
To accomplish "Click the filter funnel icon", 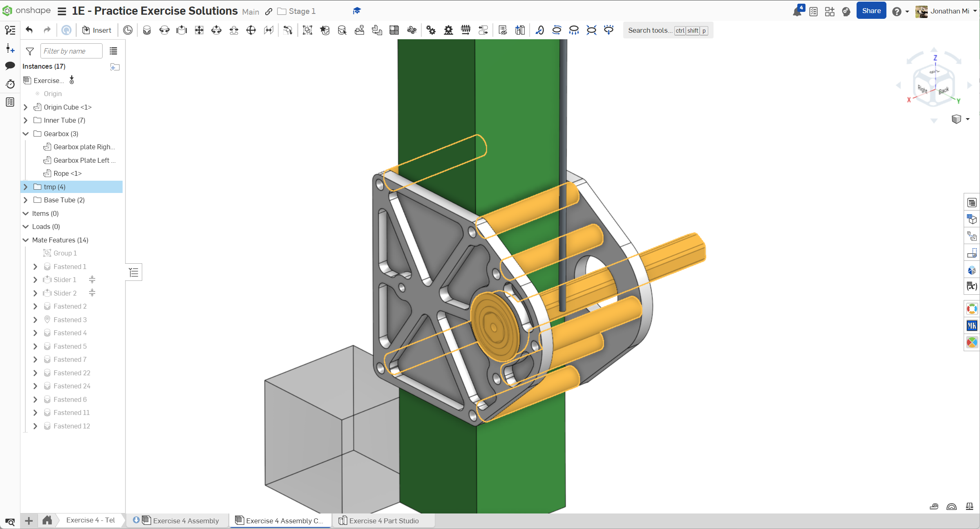I will coord(30,51).
